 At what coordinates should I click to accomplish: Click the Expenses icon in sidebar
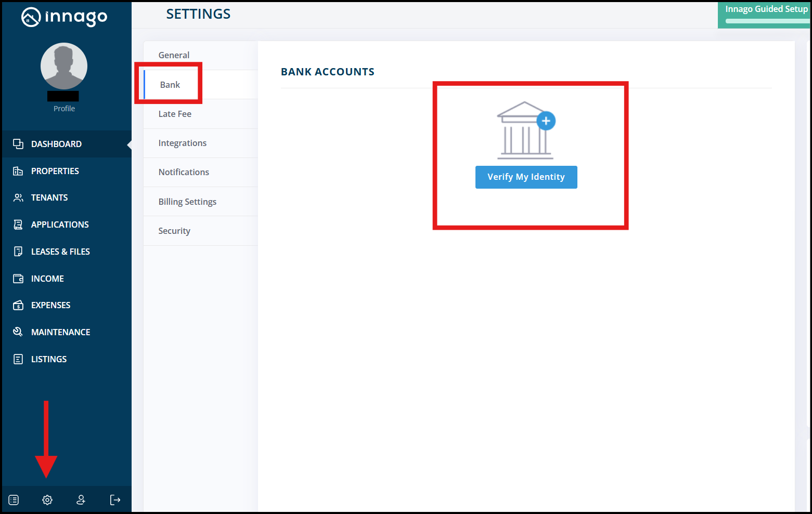[x=18, y=305]
